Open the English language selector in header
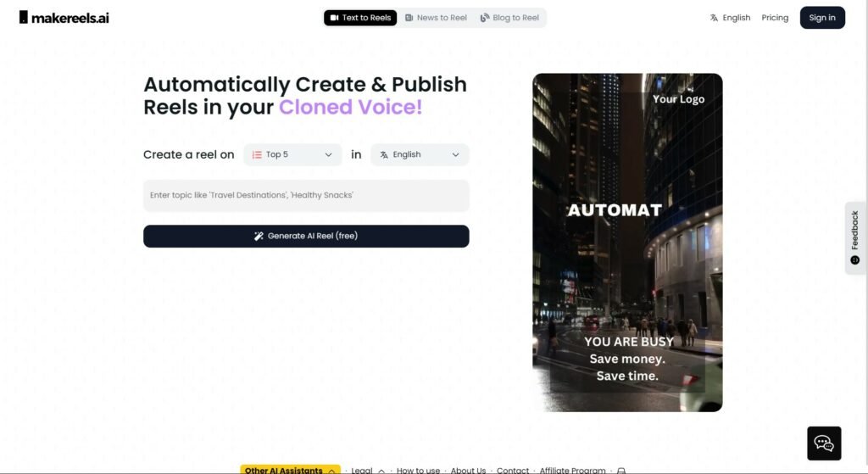868x474 pixels. [x=730, y=18]
